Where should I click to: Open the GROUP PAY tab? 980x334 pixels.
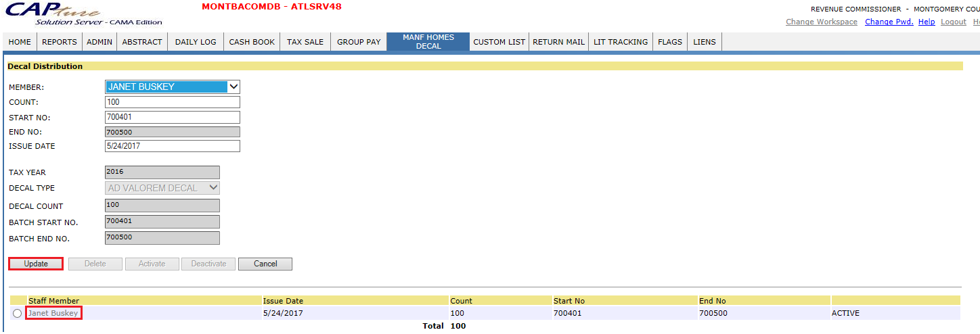359,42
